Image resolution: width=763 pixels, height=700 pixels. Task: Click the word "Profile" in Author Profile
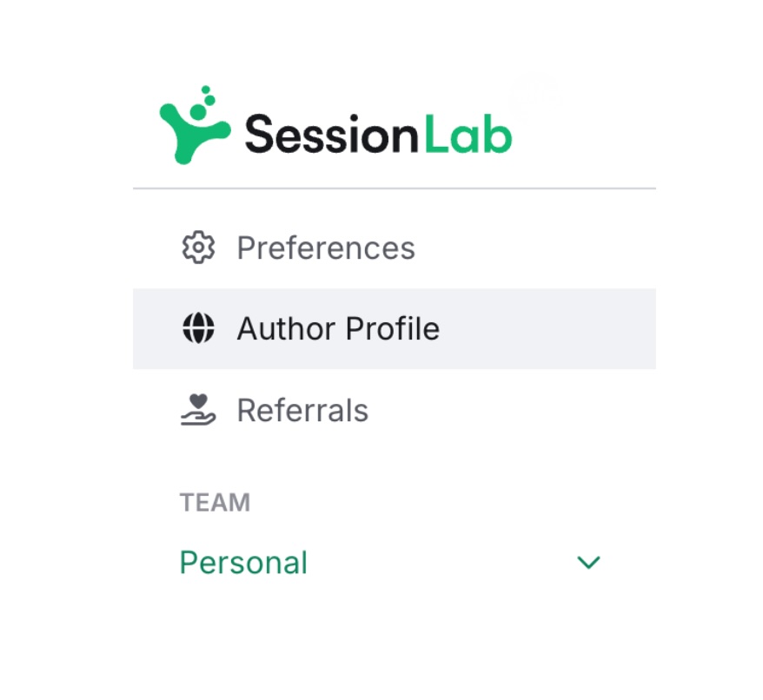(393, 329)
